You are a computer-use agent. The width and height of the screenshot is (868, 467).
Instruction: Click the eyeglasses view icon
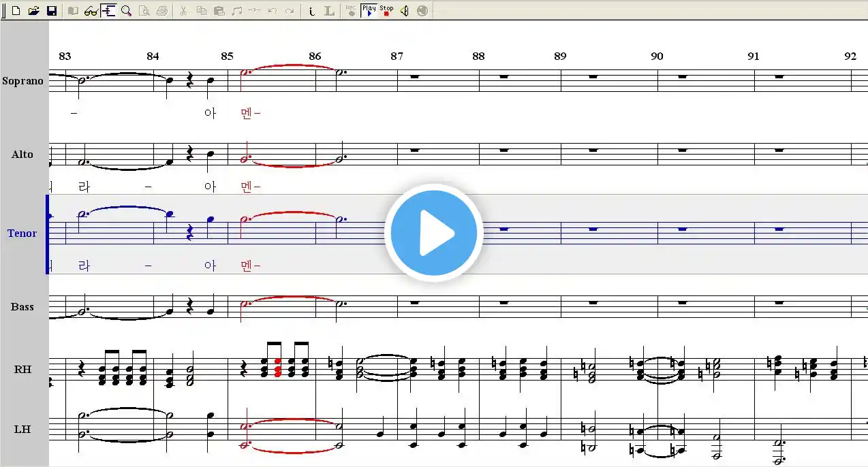pyautogui.click(x=91, y=11)
